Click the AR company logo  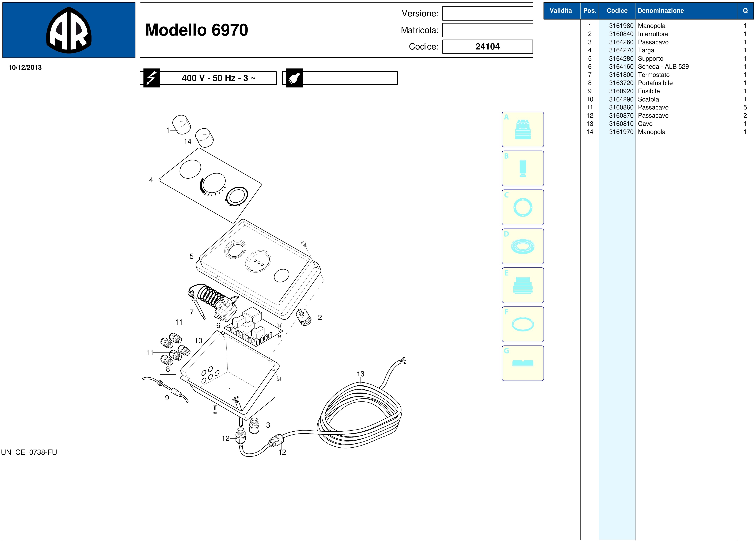69,30
